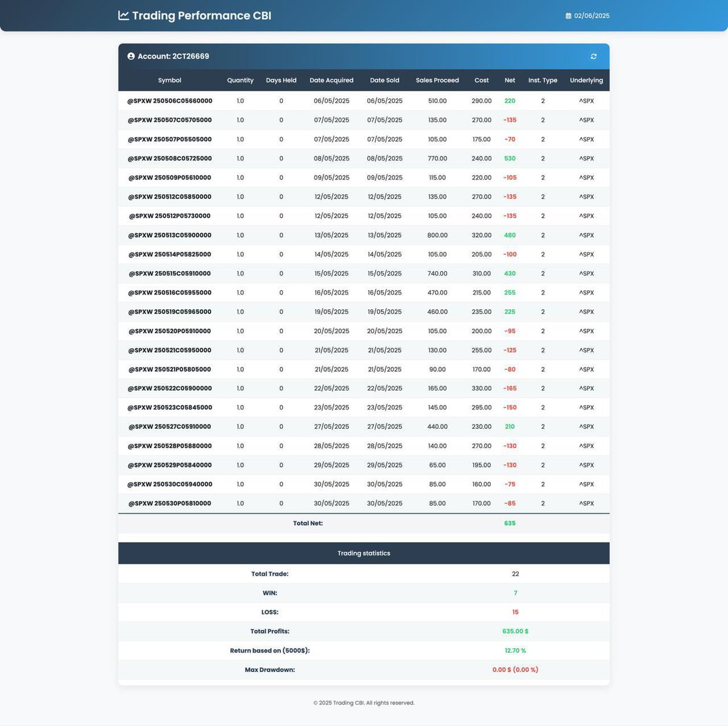This screenshot has height=726, width=728.
Task: Click net value -165
Action: point(510,388)
